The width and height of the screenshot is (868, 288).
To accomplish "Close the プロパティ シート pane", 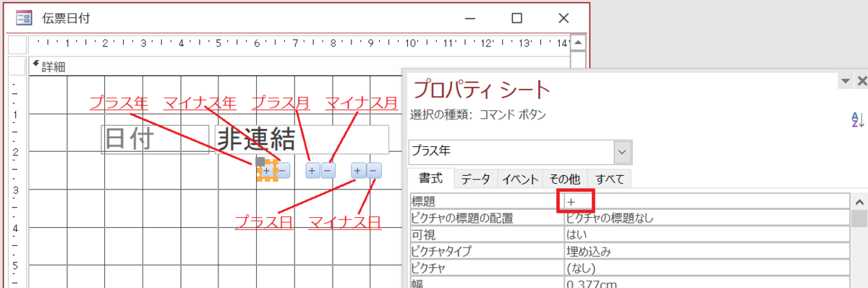I will point(861,81).
